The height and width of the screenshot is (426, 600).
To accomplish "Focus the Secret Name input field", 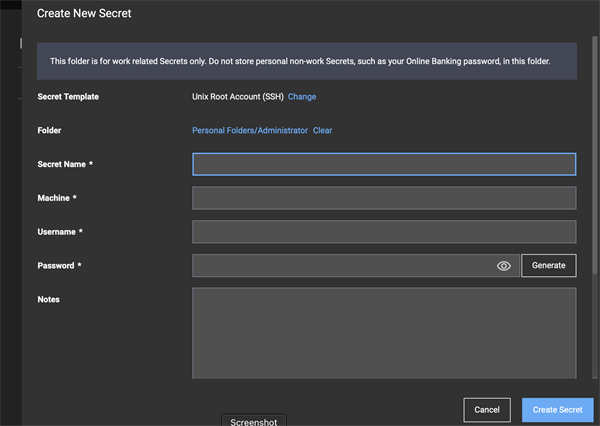I will tap(384, 164).
